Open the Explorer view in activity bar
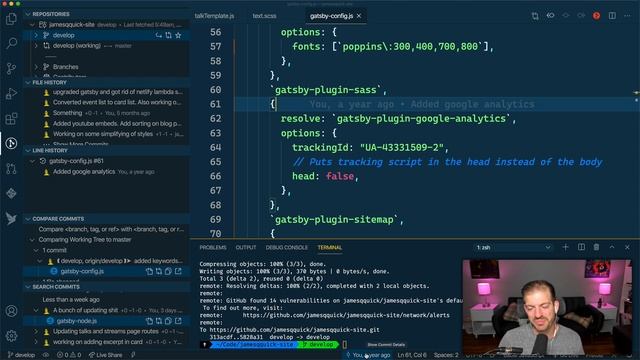The image size is (640, 360). click(x=11, y=18)
